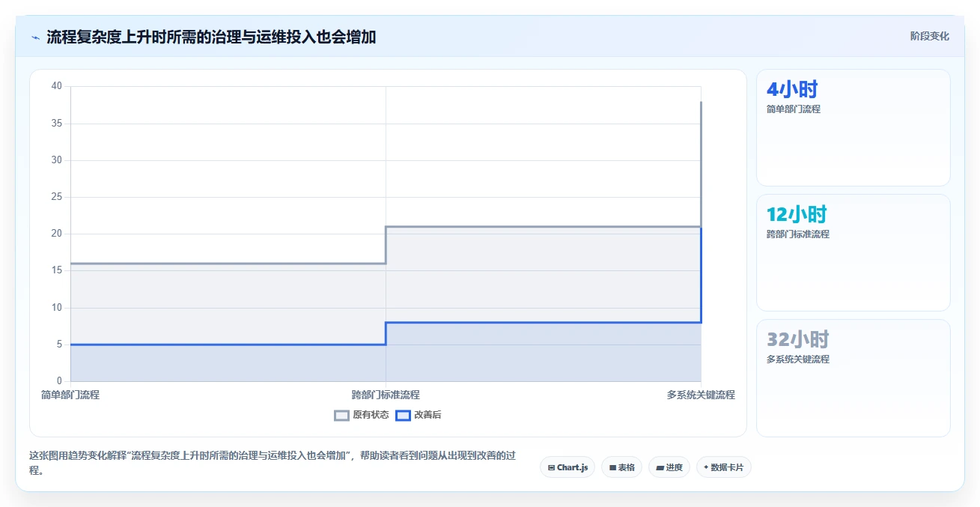Click the 10 y-axis tick label
This screenshot has width=980, height=507.
tap(57, 307)
